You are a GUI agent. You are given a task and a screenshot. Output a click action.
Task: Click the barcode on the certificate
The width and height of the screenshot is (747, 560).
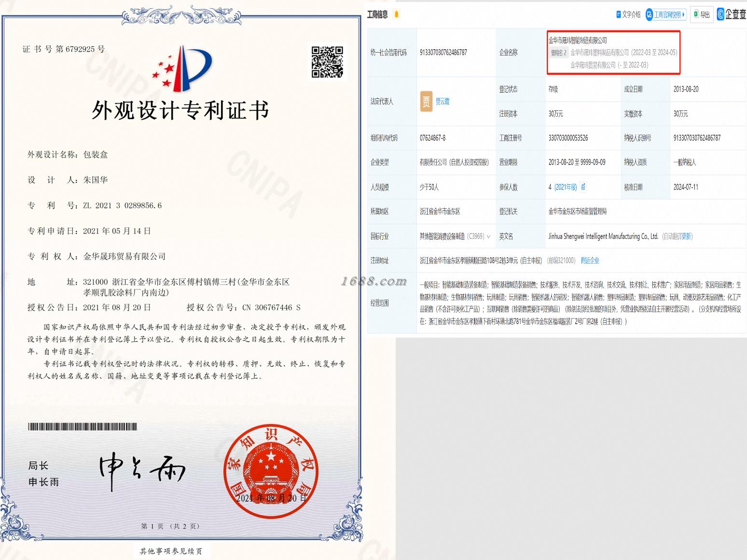[82, 427]
